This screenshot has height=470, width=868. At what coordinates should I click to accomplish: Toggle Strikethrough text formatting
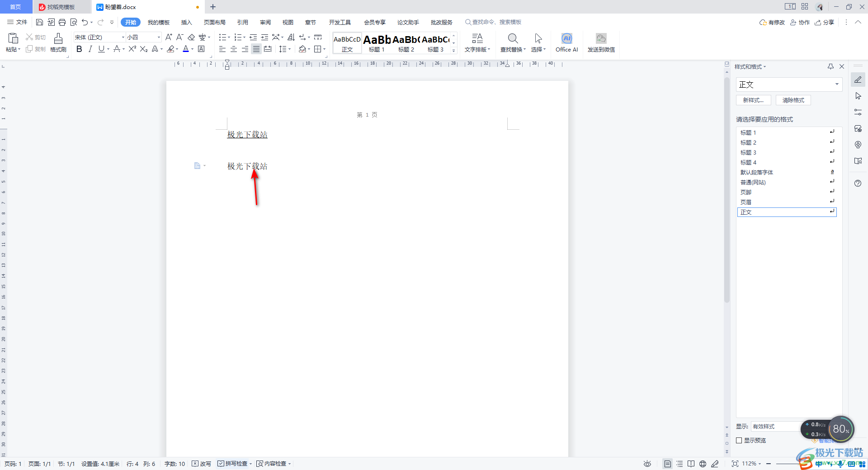[x=117, y=49]
